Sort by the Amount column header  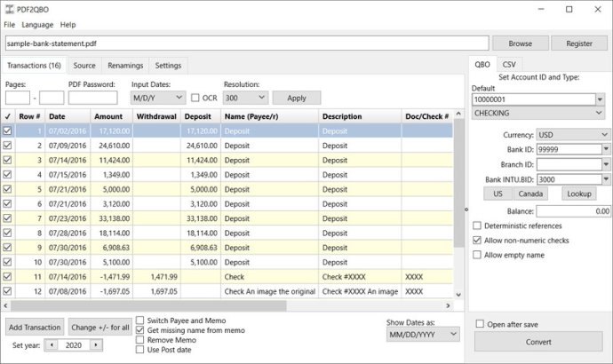pyautogui.click(x=111, y=116)
